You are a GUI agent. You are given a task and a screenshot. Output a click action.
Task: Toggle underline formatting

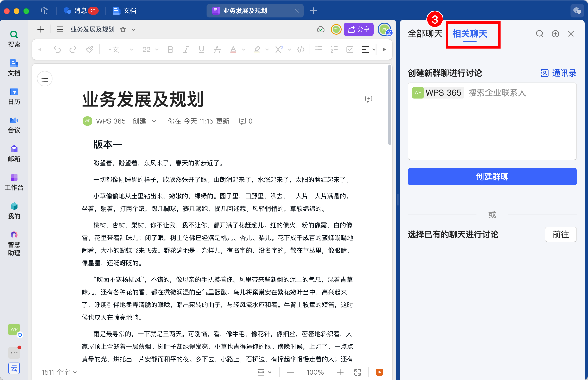click(202, 50)
